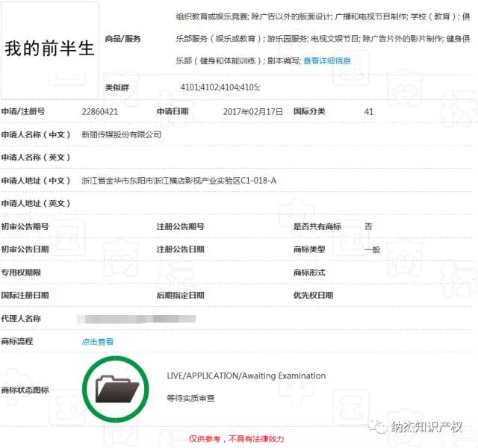The height and width of the screenshot is (448, 478).
Task: Click the green folder trademark status icon
Action: point(117,388)
